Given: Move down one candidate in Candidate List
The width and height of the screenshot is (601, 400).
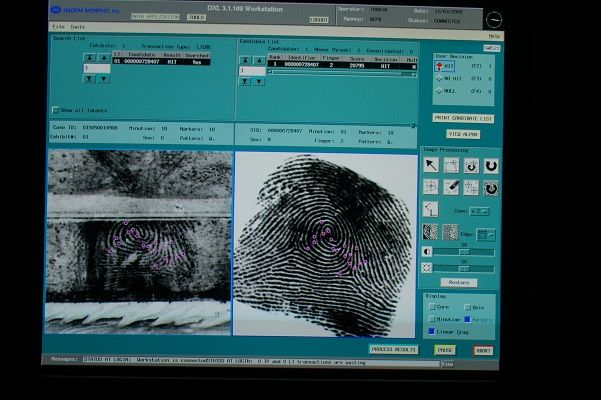Looking at the screenshot, I should click(x=259, y=82).
